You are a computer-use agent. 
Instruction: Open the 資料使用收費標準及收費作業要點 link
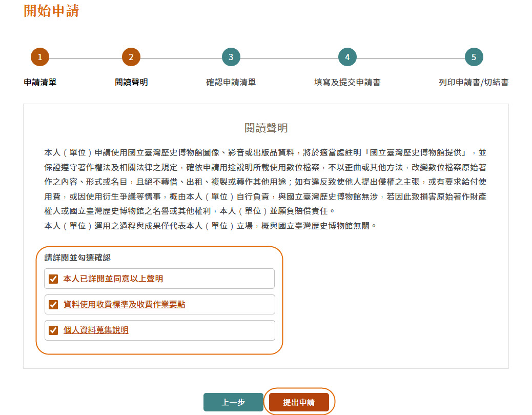point(124,304)
